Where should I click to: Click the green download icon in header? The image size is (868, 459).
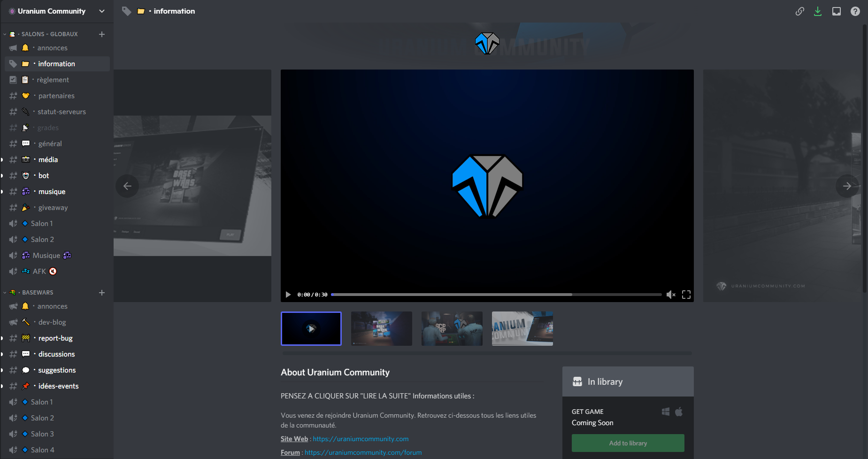click(x=818, y=11)
